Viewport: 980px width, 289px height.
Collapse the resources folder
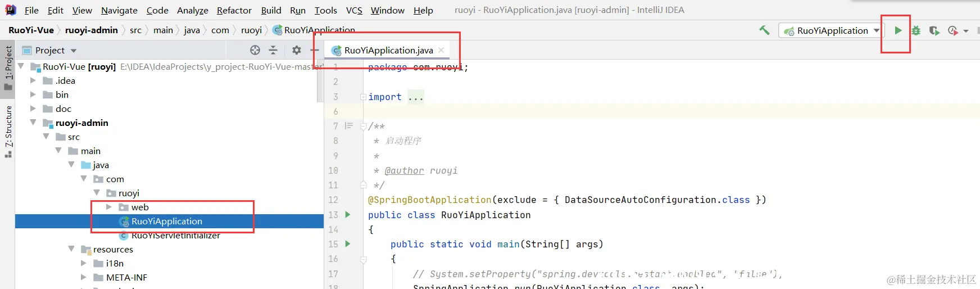point(71,249)
